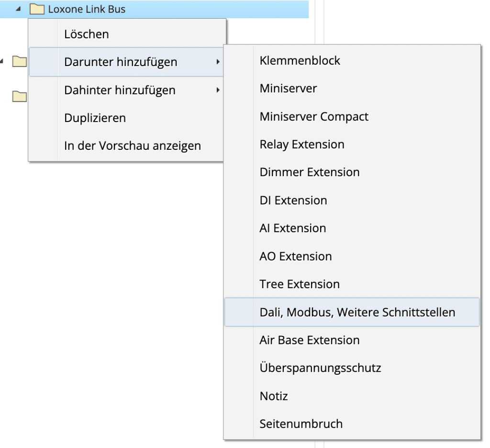This screenshot has height=448, width=490.
Task: Select the Miniserver Compact entry
Action: 352,116
